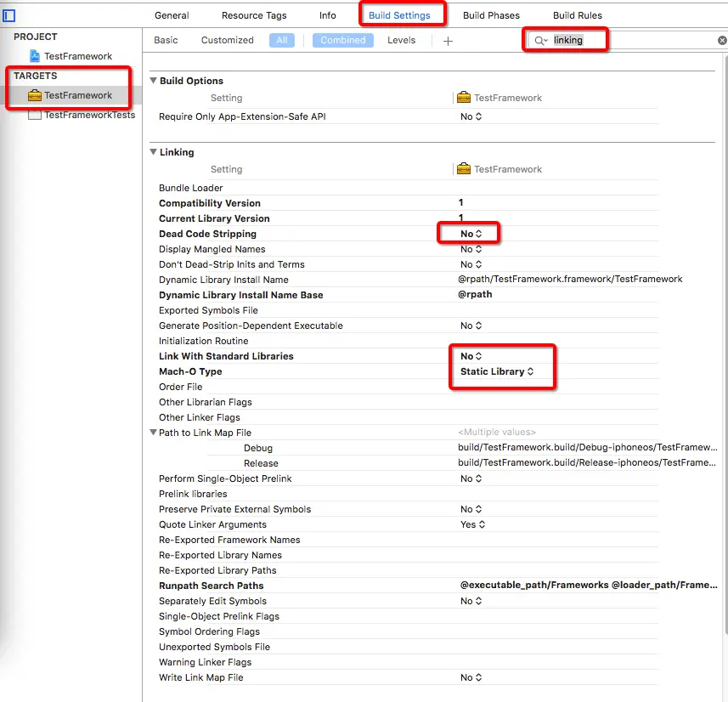Click the TestFramework toolbox icon in the Build Options header
This screenshot has height=702, width=728.
coord(463,98)
